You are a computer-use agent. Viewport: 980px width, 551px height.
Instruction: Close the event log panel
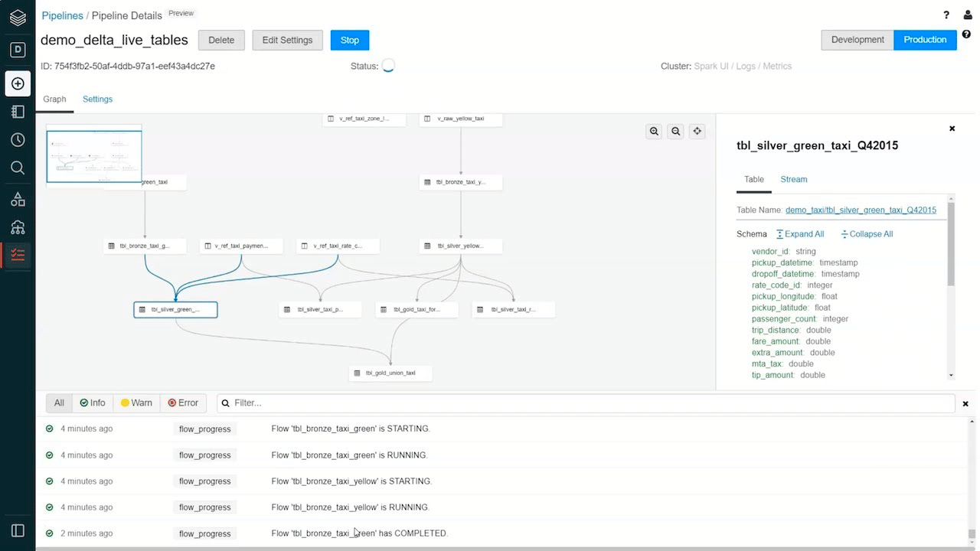[x=965, y=403]
